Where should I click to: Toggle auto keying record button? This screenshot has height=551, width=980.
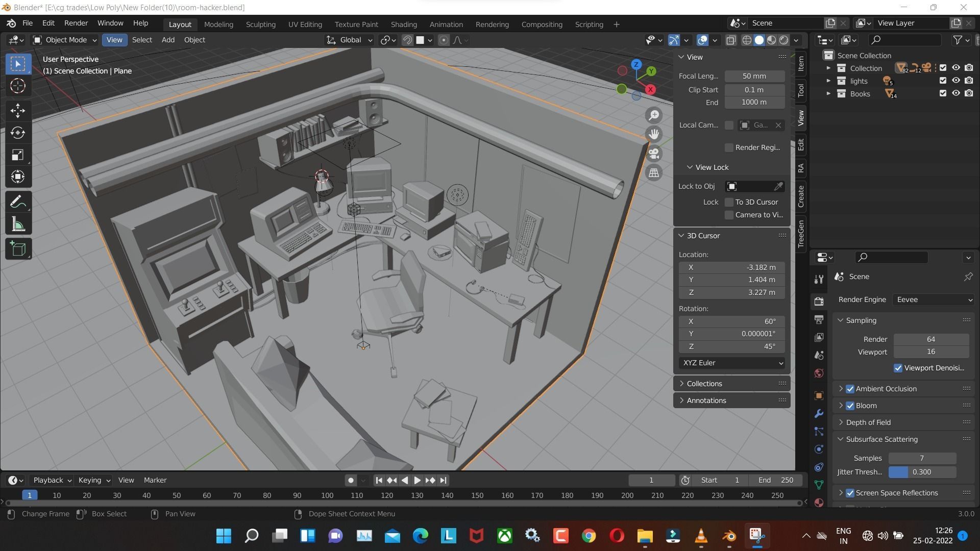click(x=351, y=480)
